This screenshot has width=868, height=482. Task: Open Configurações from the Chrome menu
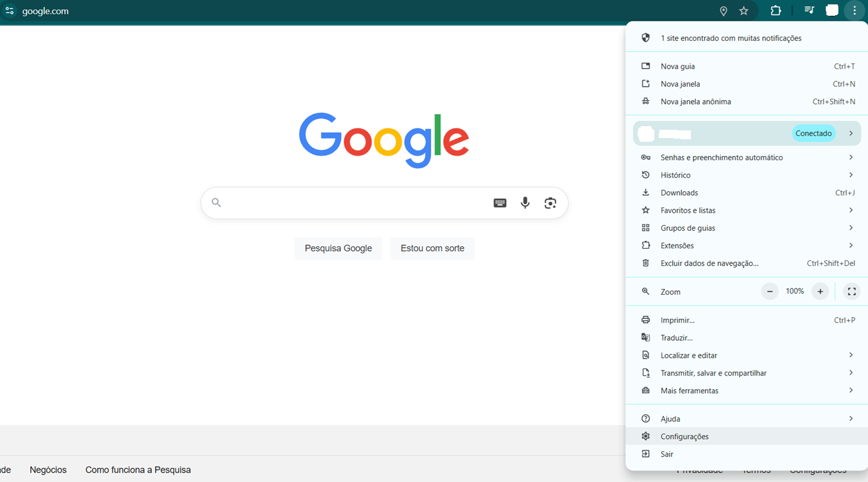tap(685, 437)
